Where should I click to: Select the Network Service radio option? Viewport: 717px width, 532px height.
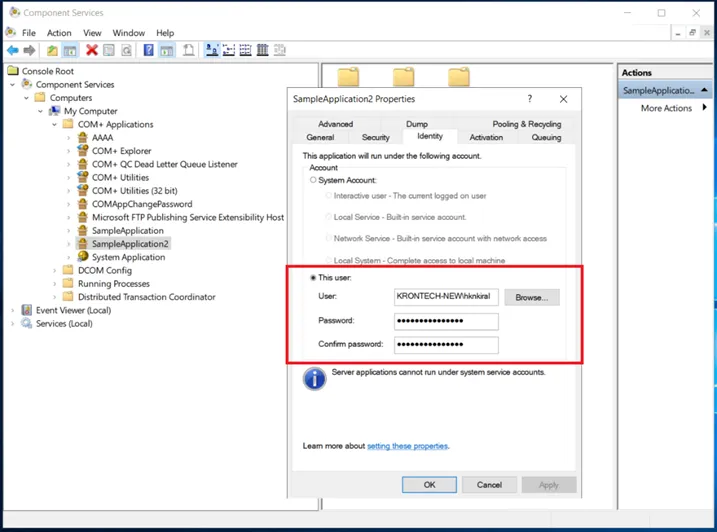[x=328, y=238]
